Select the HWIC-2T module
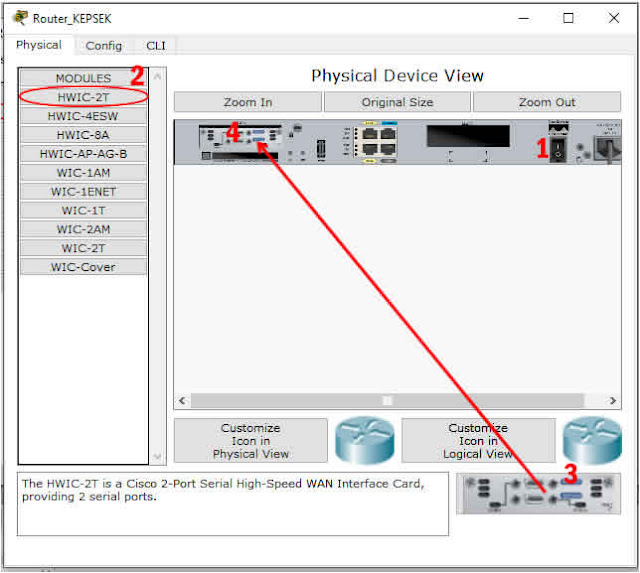The width and height of the screenshot is (640, 573). 83,97
